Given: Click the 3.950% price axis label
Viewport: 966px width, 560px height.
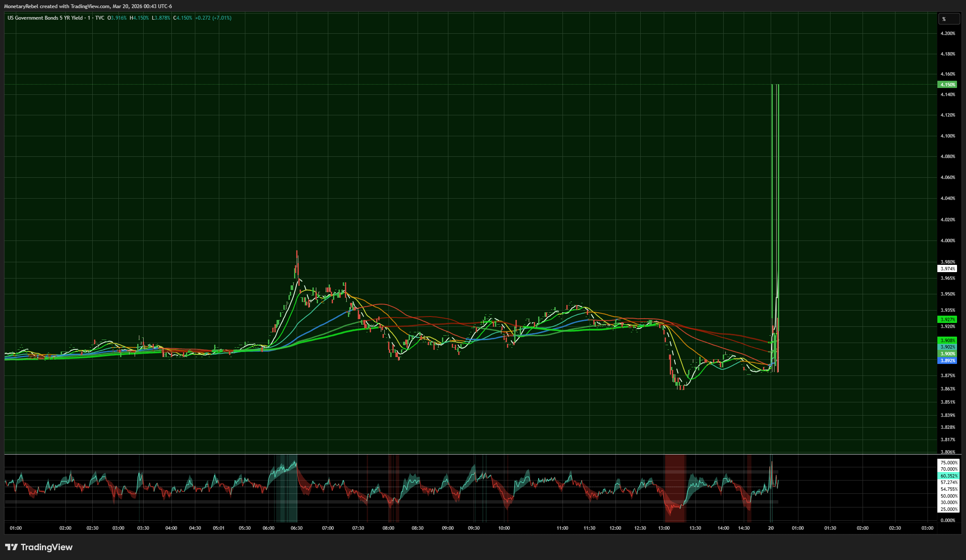Looking at the screenshot, I should 948,294.
